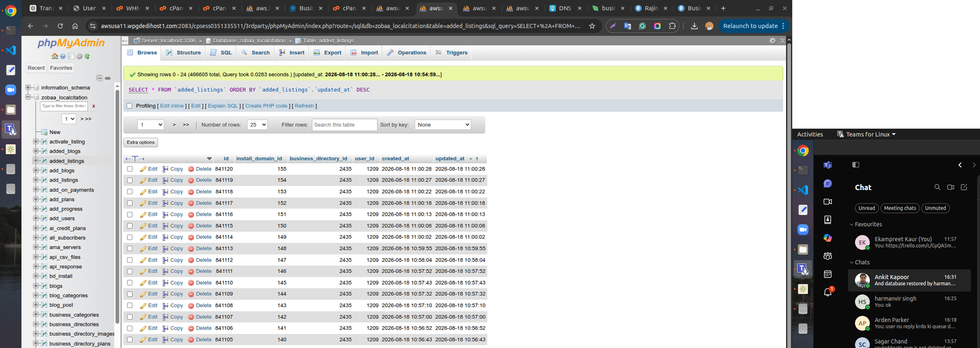Open Zoom from left dock
Viewport: 980px width, 348px height.
pos(11,90)
